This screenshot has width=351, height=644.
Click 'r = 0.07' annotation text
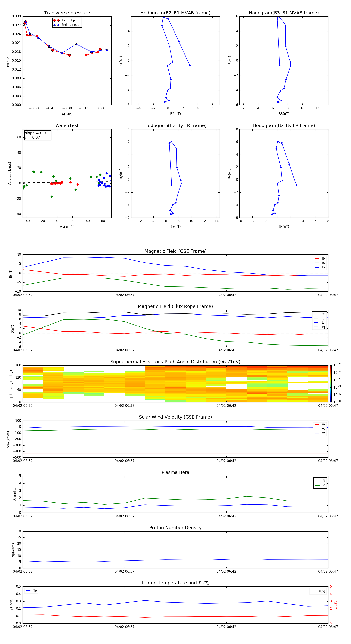pos(33,138)
